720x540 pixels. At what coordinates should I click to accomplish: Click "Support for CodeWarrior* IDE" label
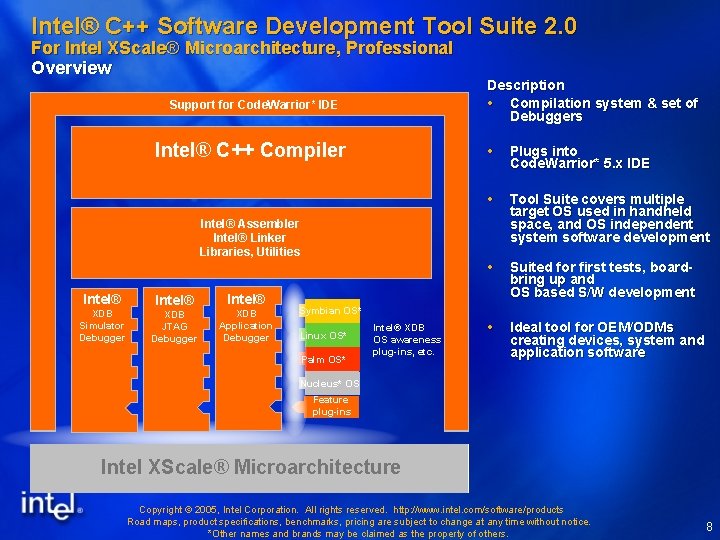[253, 105]
